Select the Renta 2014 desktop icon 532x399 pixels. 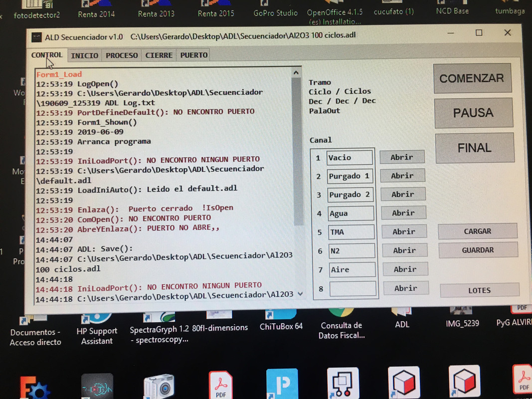click(96, 9)
